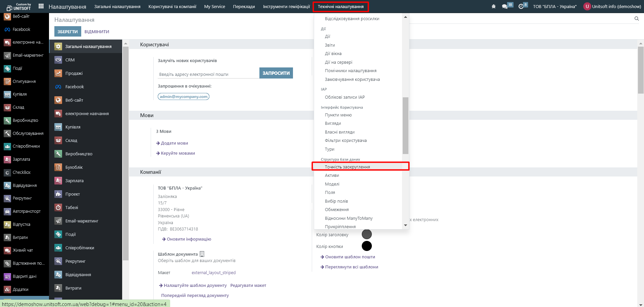Focus the email address invite field
The width and height of the screenshot is (644, 307).
(208, 74)
